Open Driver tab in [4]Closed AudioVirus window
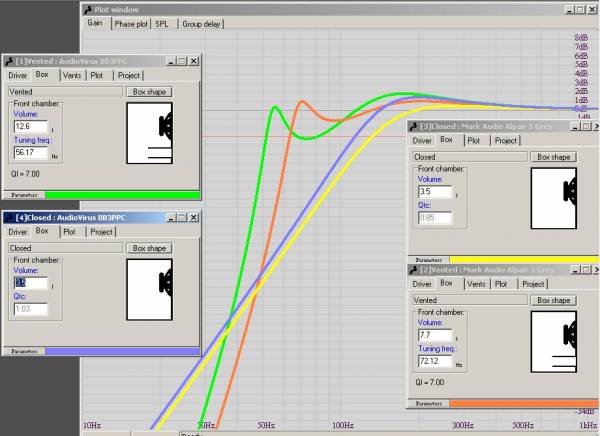Screen dimensions: 600x436 pyautogui.click(x=18, y=232)
